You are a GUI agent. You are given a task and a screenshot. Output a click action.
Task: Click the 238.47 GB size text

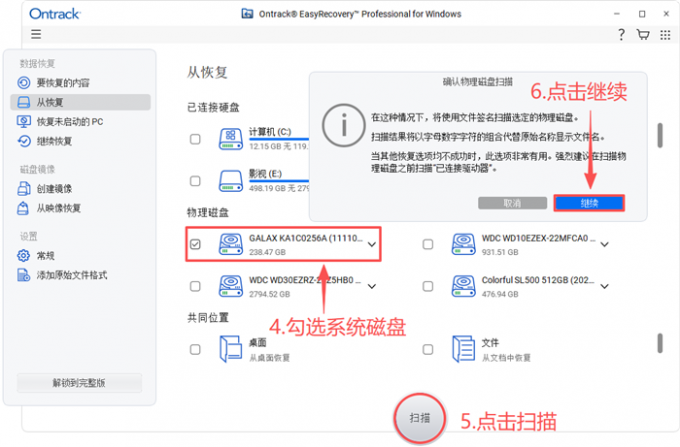tap(267, 252)
